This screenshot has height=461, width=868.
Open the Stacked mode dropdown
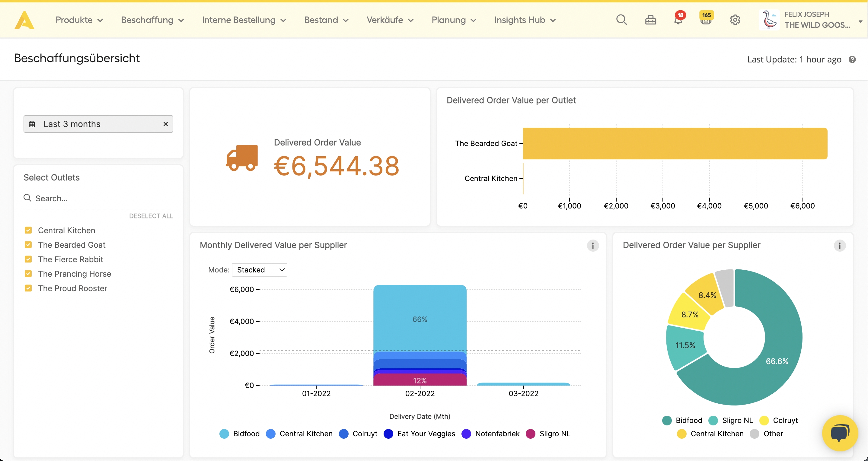[260, 270]
